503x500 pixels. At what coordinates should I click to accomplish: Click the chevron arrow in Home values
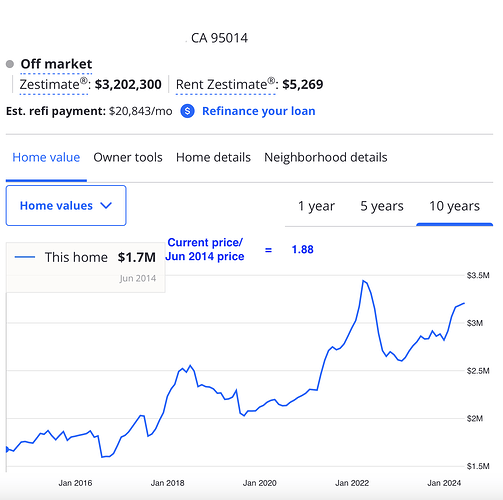(106, 205)
